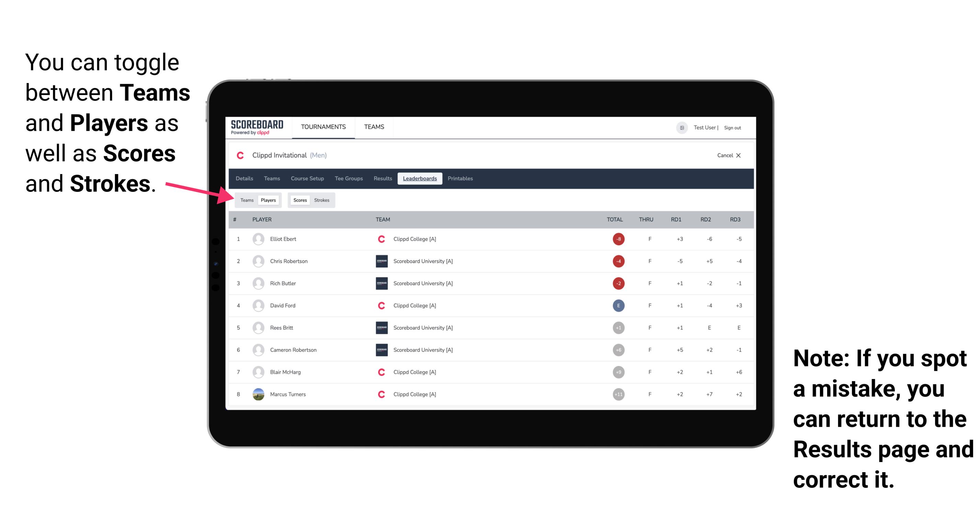
Task: Click the Clippd Invitational tournament C icon
Action: pyautogui.click(x=241, y=156)
